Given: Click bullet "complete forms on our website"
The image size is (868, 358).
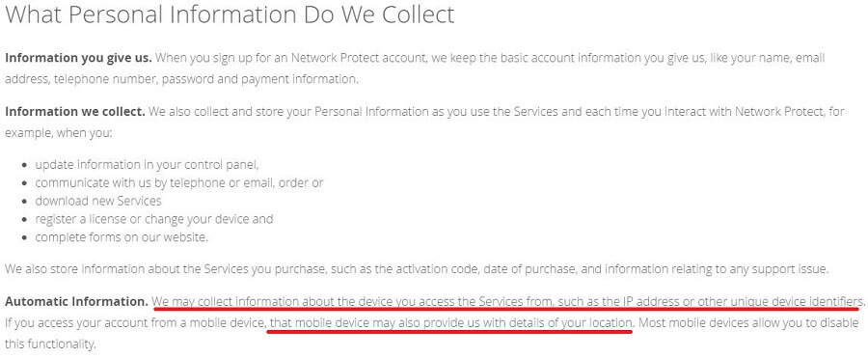Looking at the screenshot, I should (122, 237).
